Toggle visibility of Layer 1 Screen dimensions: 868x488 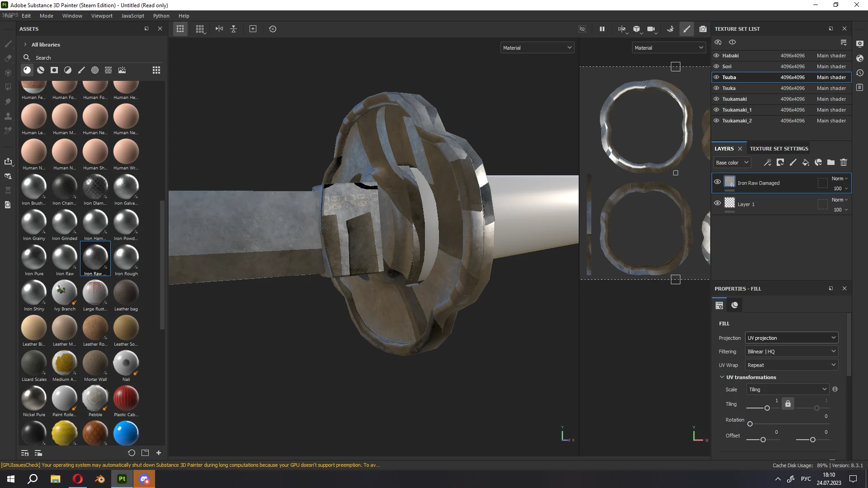(x=717, y=203)
